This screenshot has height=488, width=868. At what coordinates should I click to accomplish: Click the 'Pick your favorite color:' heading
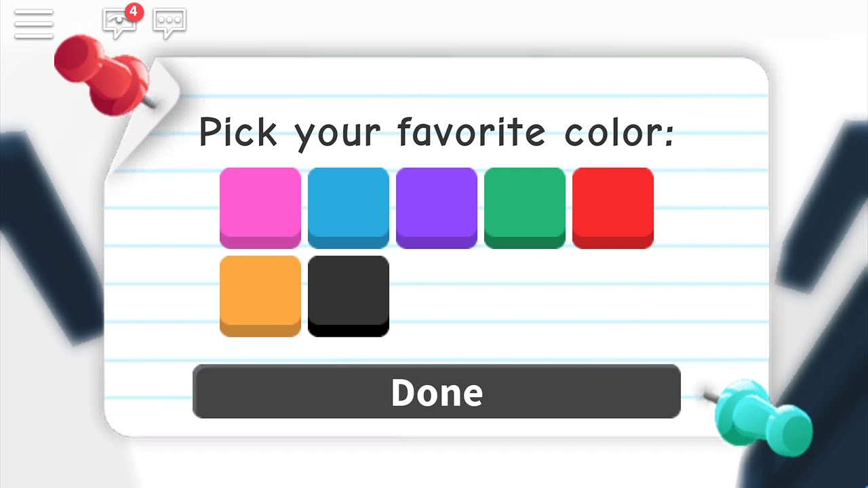click(x=436, y=132)
